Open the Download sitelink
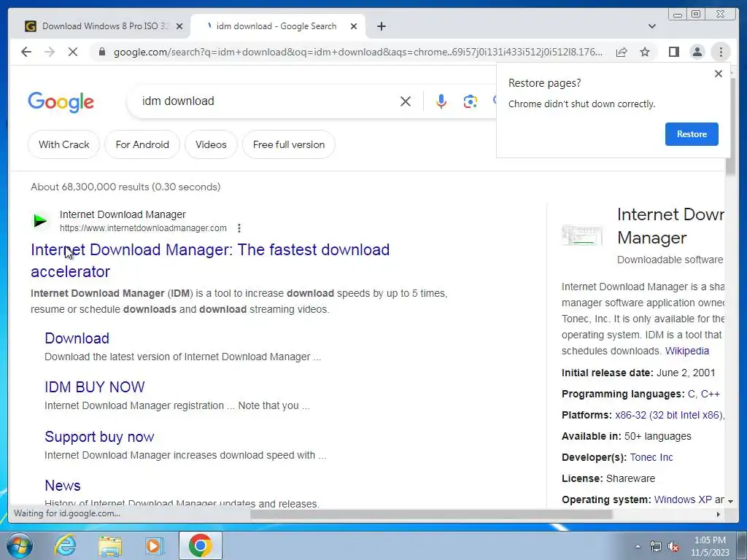The width and height of the screenshot is (747, 560). [x=77, y=338]
